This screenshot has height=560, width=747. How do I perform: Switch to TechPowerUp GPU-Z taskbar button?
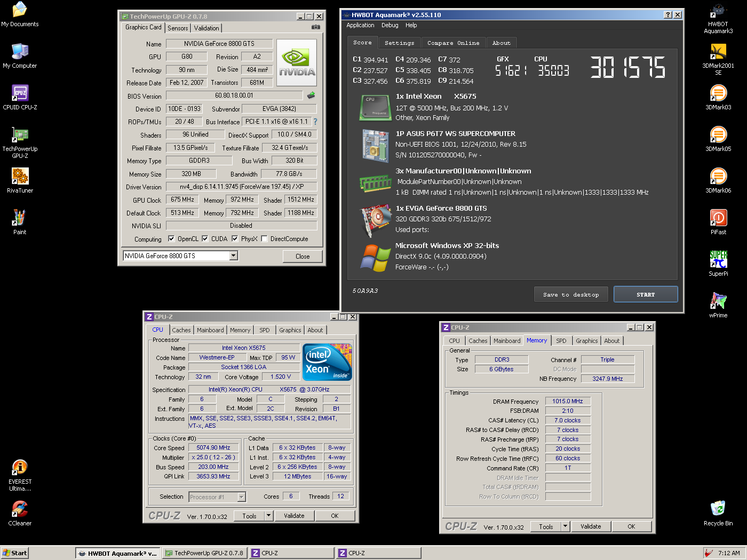pyautogui.click(x=204, y=553)
